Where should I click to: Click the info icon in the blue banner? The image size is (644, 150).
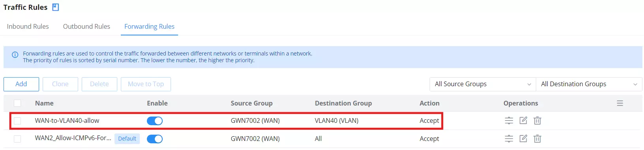click(x=15, y=55)
